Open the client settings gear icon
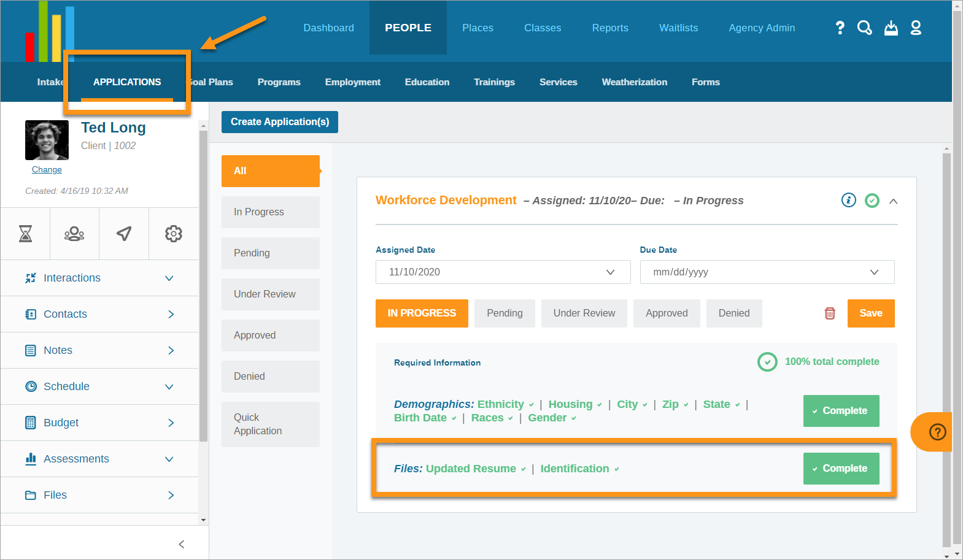Screen dimensions: 963x560 pyautogui.click(x=174, y=234)
